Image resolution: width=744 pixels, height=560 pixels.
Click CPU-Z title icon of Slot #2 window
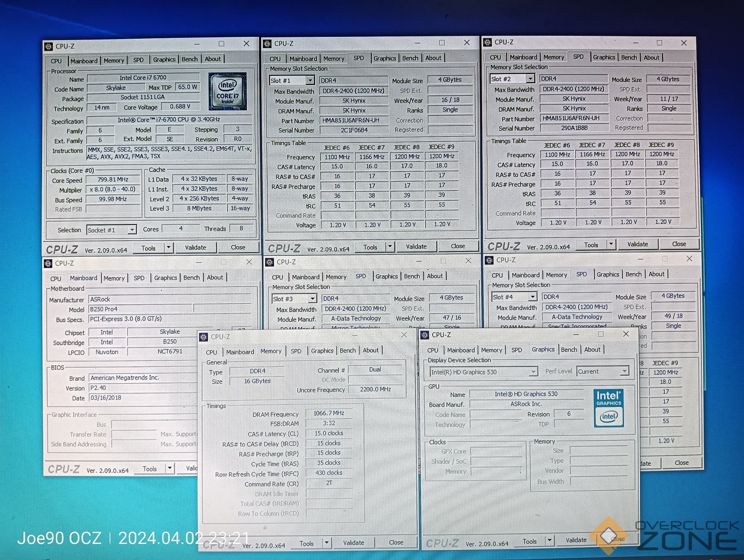point(488,42)
